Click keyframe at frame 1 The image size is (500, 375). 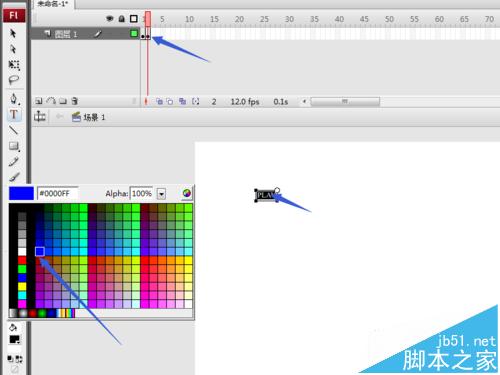(143, 34)
